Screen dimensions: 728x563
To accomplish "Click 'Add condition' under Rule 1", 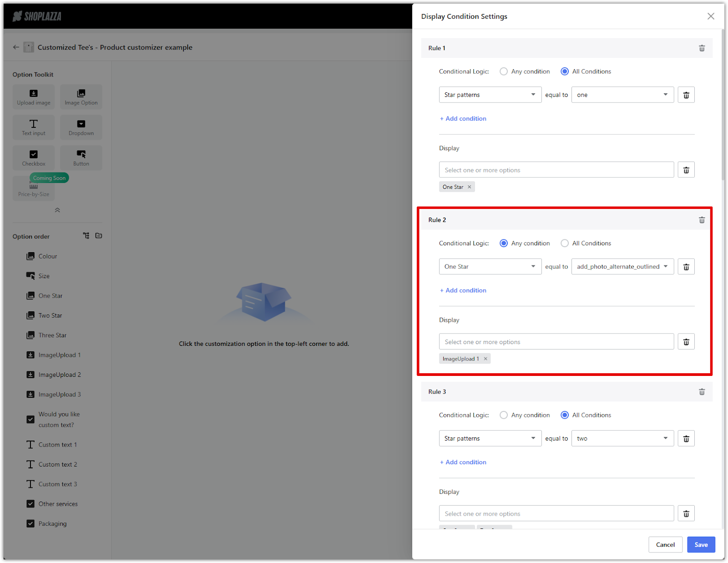I will pyautogui.click(x=463, y=119).
